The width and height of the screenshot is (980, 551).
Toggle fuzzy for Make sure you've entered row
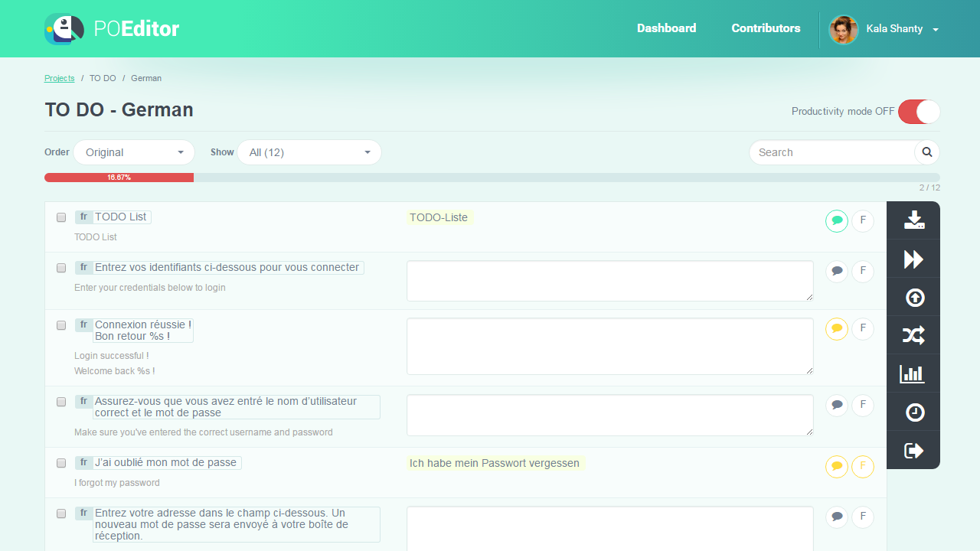coord(863,405)
